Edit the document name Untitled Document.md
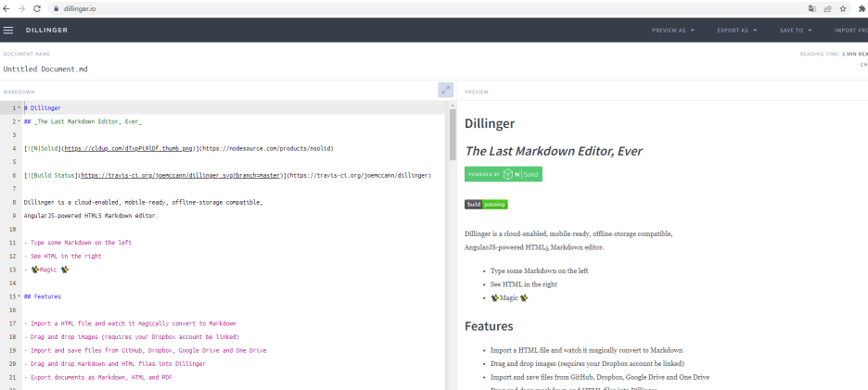 click(45, 69)
